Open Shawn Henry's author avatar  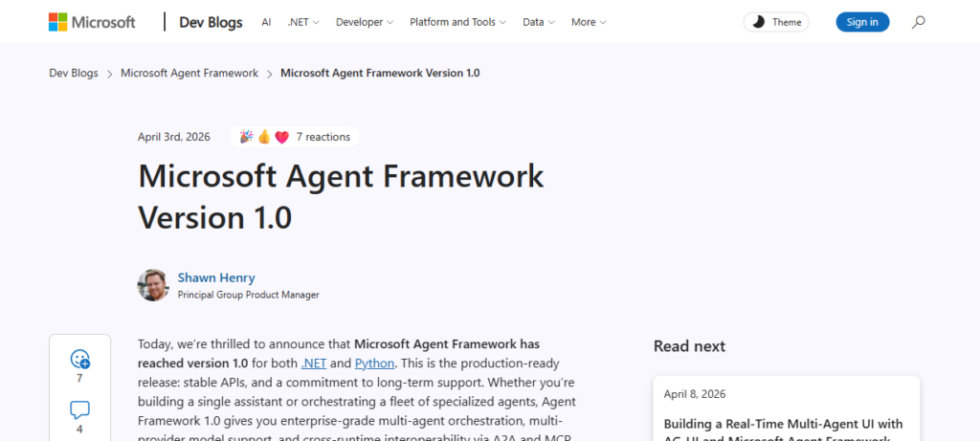[x=153, y=285]
